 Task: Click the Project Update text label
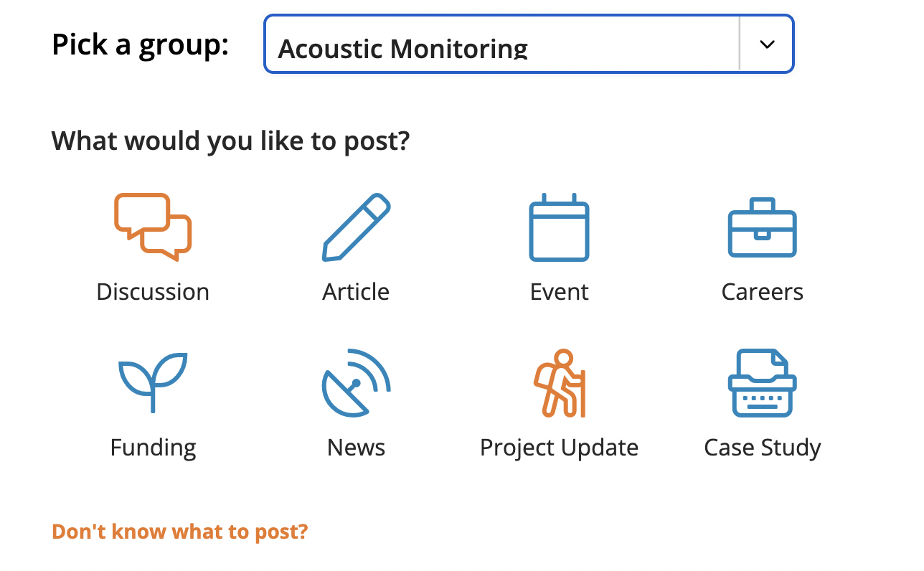point(559,448)
